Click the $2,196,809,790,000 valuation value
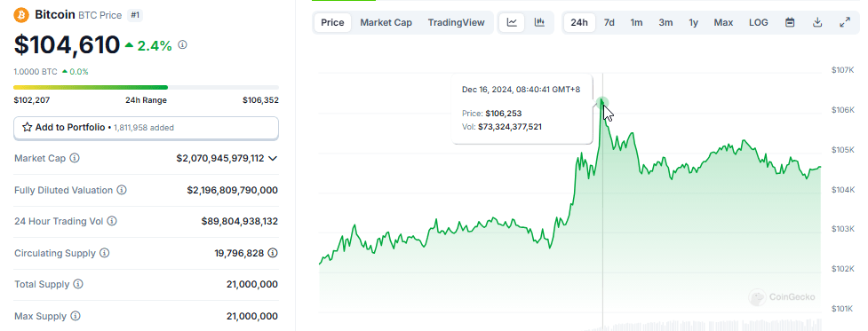The image size is (868, 331). [x=233, y=190]
